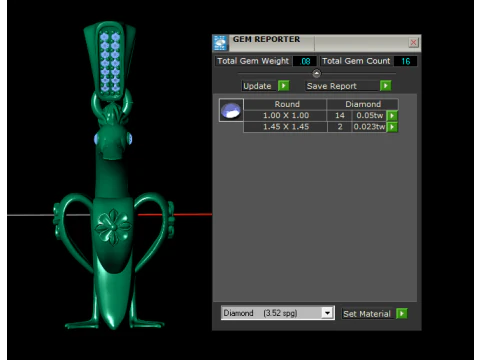
Task: Close the Gem Reporter panel
Action: point(413,42)
